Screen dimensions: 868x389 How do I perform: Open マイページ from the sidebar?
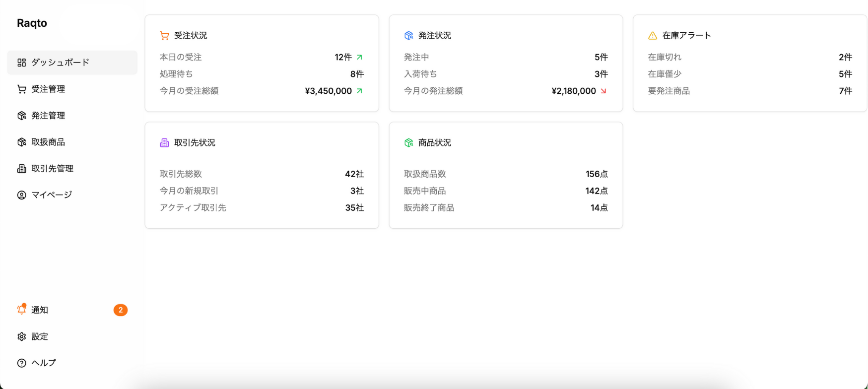(52, 195)
